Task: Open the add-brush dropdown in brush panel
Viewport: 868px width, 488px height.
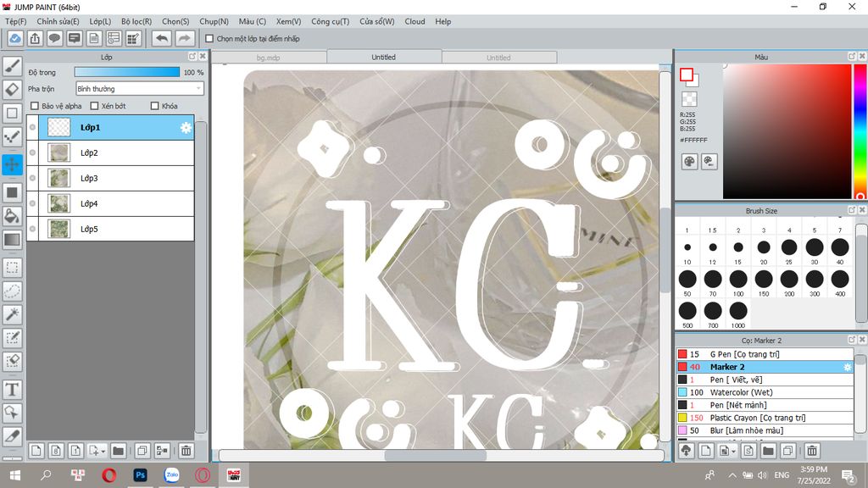Action: pyautogui.click(x=734, y=452)
